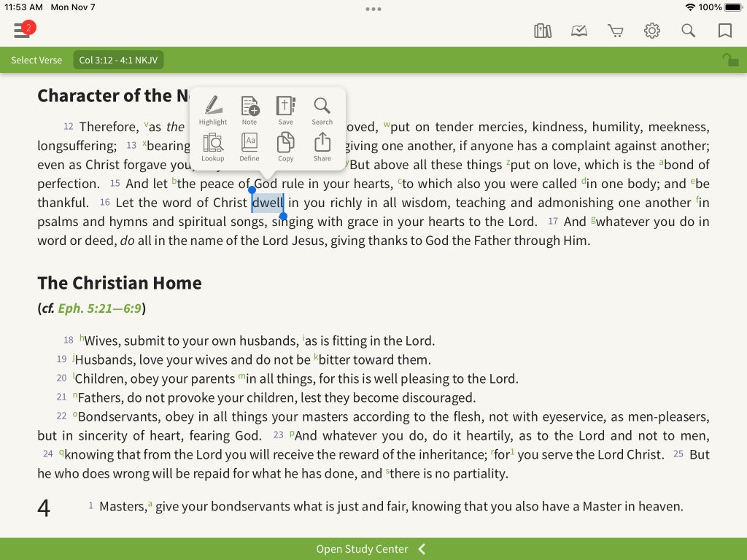This screenshot has height=560, width=747.
Task: Tap Lookup in the selection popup
Action: 213,147
